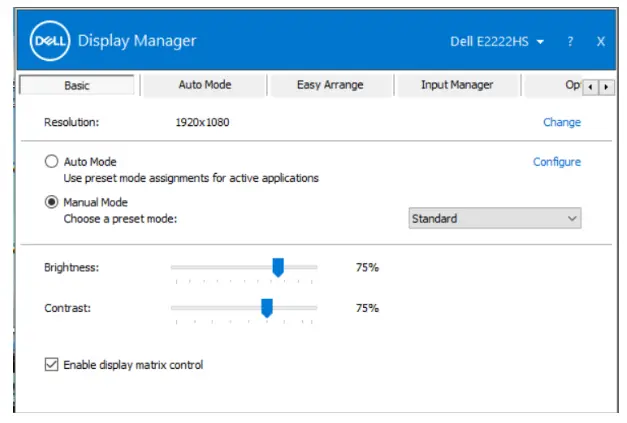Viewport: 627px width, 423px height.
Task: Click the Contrast 75% value
Action: (367, 308)
